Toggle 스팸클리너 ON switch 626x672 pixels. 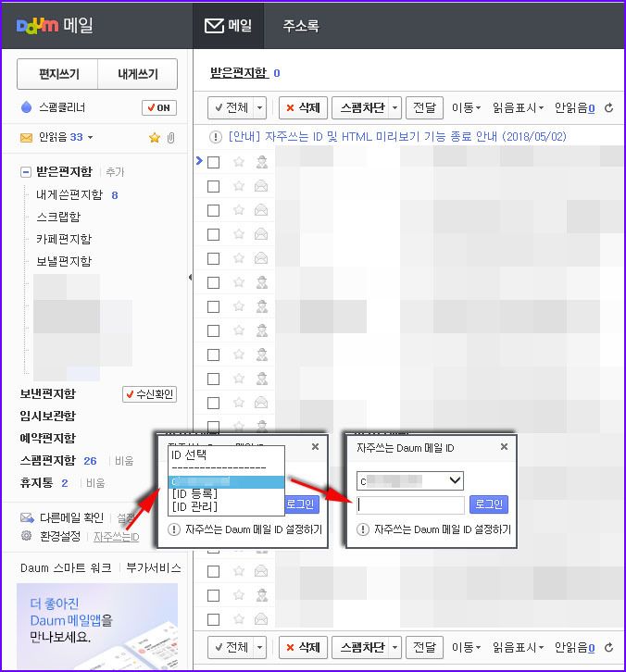click(159, 107)
